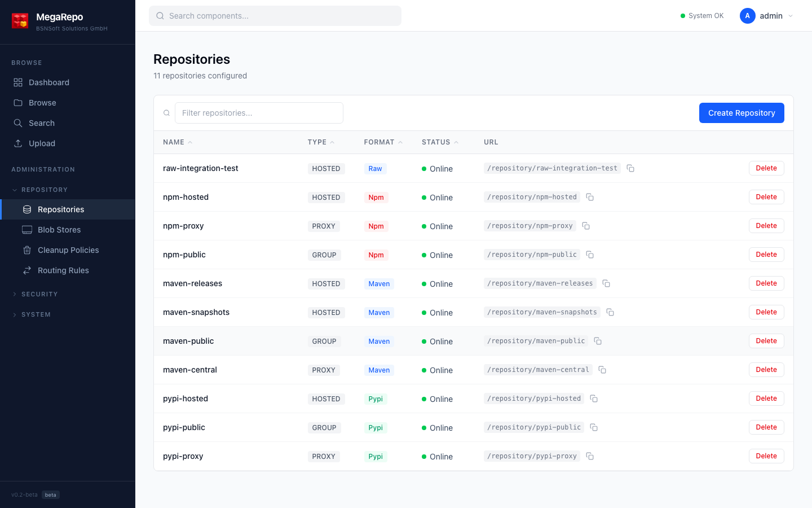This screenshot has width=812, height=508.
Task: Click the magnifier in the search components bar
Action: coord(160,16)
